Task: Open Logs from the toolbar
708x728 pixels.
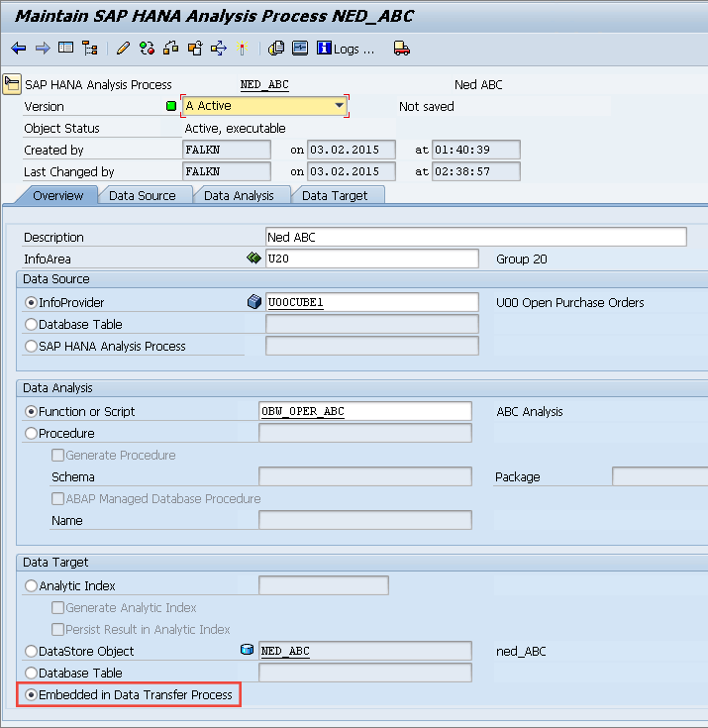Action: (345, 49)
